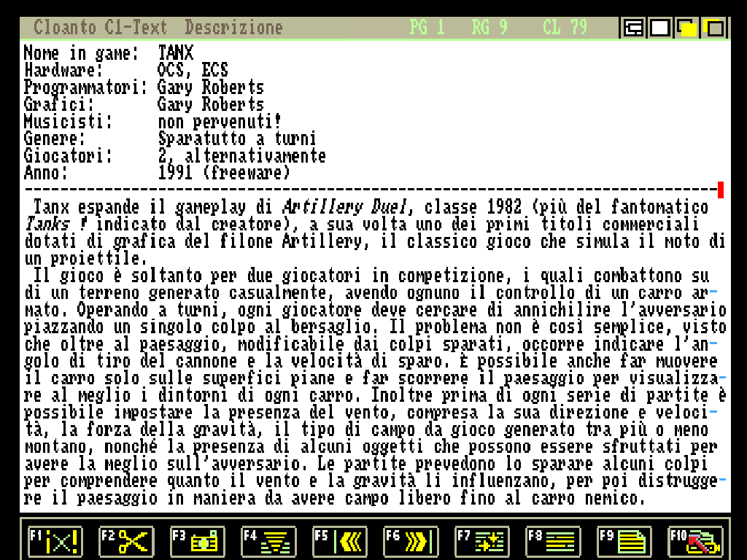The height and width of the screenshot is (560, 747).
Task: Click the F6 right chevrons icon
Action: [x=411, y=541]
